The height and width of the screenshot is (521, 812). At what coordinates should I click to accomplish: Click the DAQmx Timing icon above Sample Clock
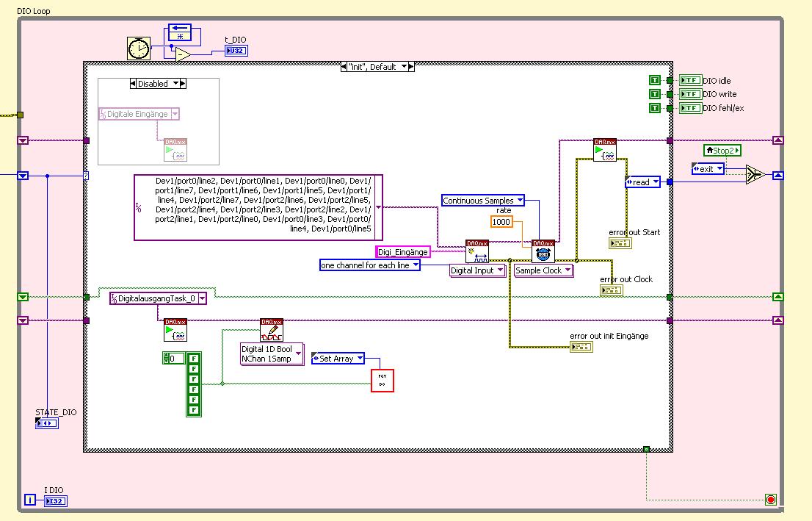pyautogui.click(x=543, y=251)
